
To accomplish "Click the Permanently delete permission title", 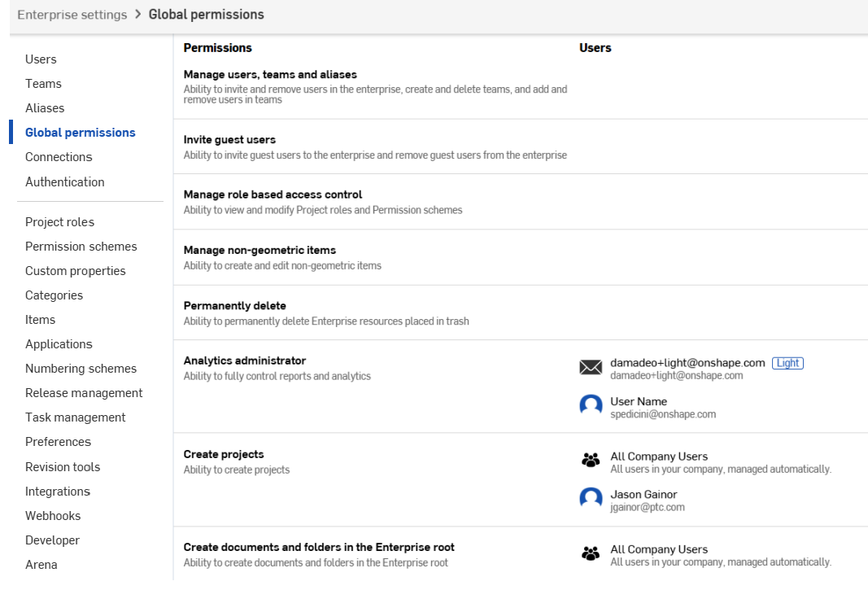I will (x=234, y=306).
